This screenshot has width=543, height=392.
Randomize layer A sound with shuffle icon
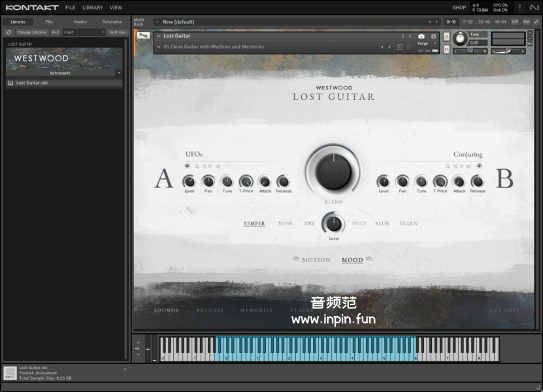coord(218,166)
